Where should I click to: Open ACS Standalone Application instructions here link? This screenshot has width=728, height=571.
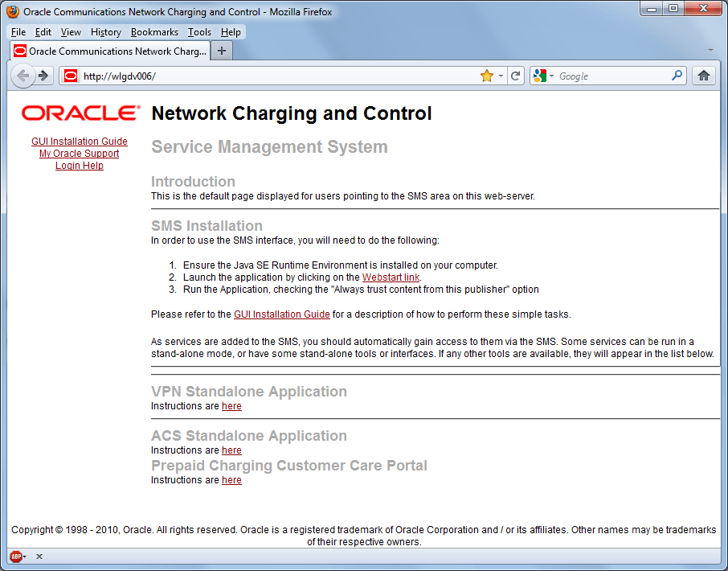click(231, 450)
